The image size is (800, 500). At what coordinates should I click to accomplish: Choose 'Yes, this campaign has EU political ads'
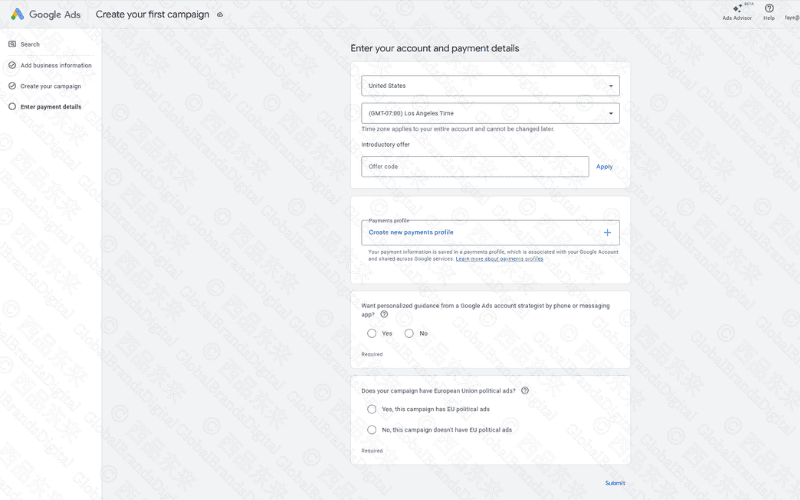(372, 409)
